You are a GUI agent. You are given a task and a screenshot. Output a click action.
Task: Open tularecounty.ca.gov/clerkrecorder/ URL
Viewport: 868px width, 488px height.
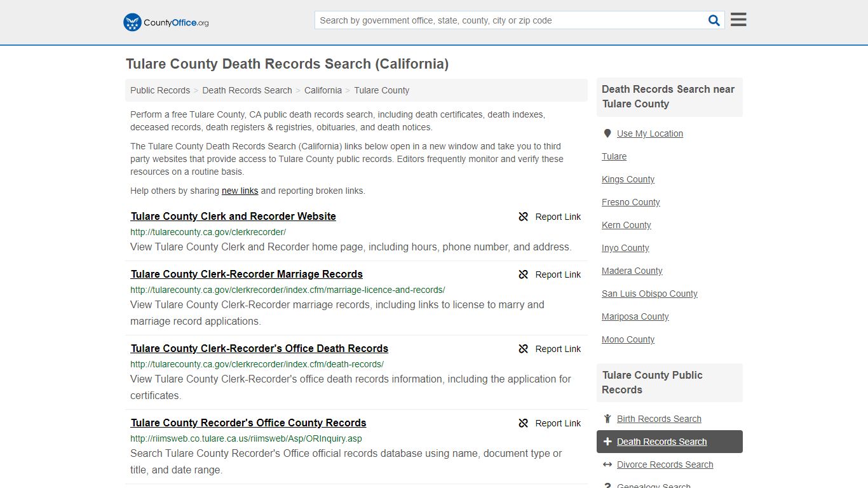pyautogui.click(x=208, y=232)
